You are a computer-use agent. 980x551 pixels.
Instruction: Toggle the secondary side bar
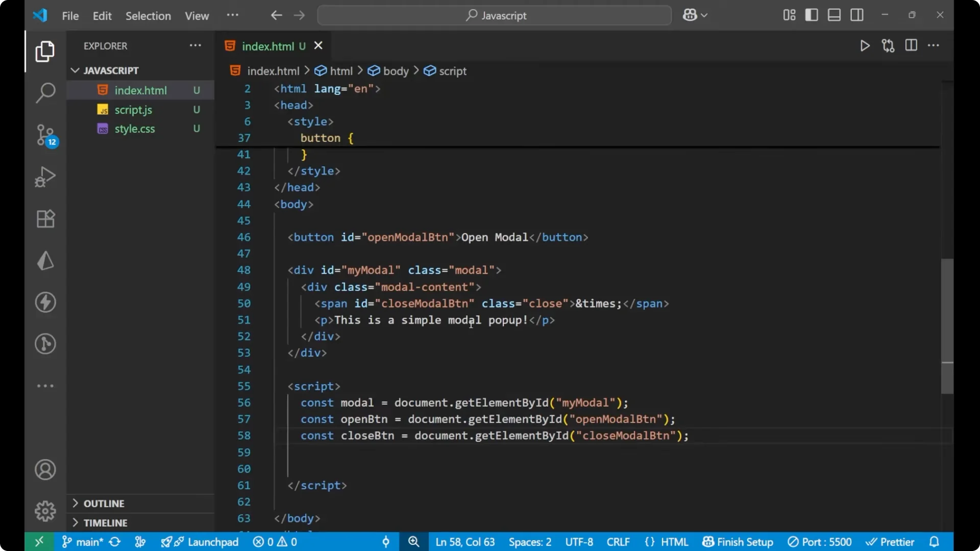pyautogui.click(x=857, y=15)
